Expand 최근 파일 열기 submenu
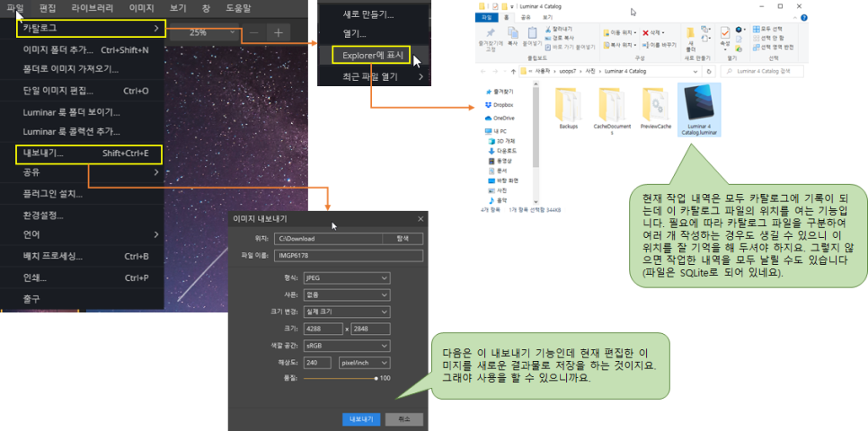 tap(374, 77)
